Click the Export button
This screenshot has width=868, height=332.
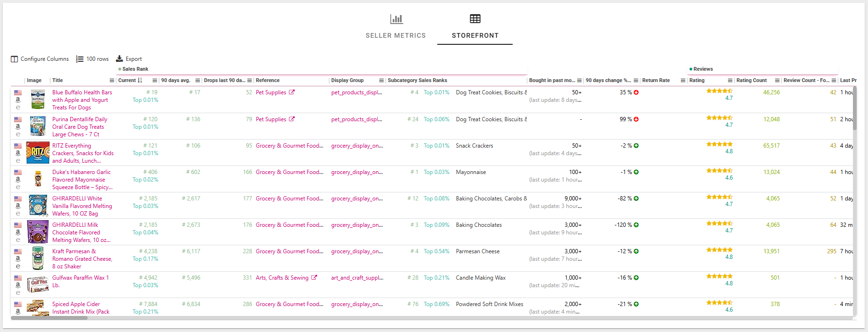click(129, 59)
